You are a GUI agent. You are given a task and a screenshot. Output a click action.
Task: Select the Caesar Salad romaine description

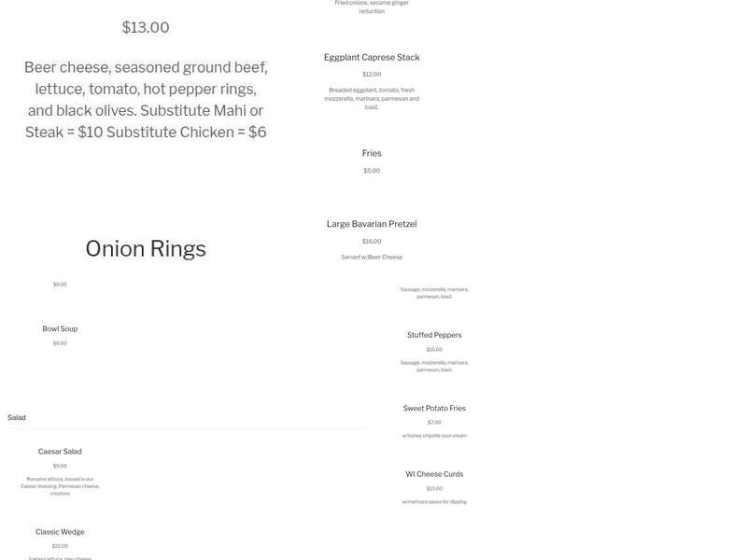tap(60, 486)
